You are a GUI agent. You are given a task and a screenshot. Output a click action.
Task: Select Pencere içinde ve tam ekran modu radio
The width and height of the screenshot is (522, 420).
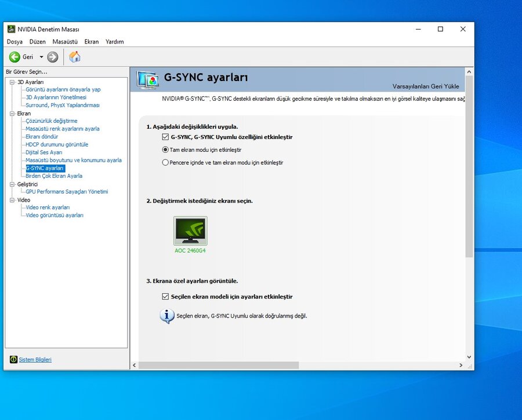(165, 163)
